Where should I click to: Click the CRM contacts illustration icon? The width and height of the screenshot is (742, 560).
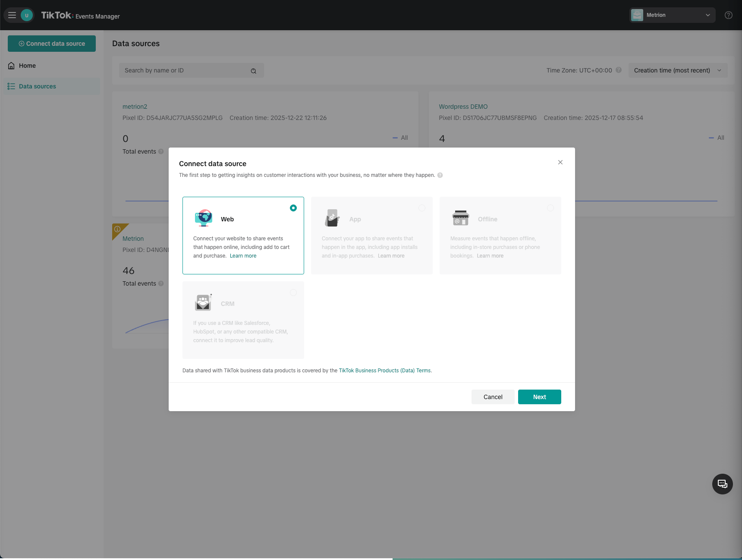click(x=204, y=302)
